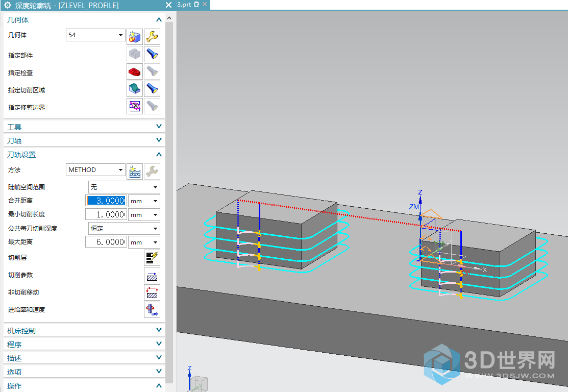This screenshot has width=568, height=392.
Task: Click the 最大距离 field showing 6.0000
Action: (x=106, y=242)
